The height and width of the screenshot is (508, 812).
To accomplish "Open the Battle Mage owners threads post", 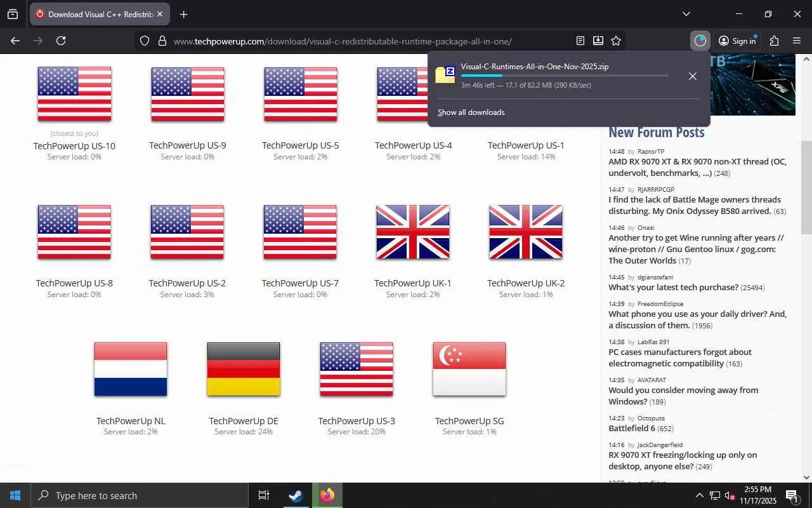I will pos(695,205).
